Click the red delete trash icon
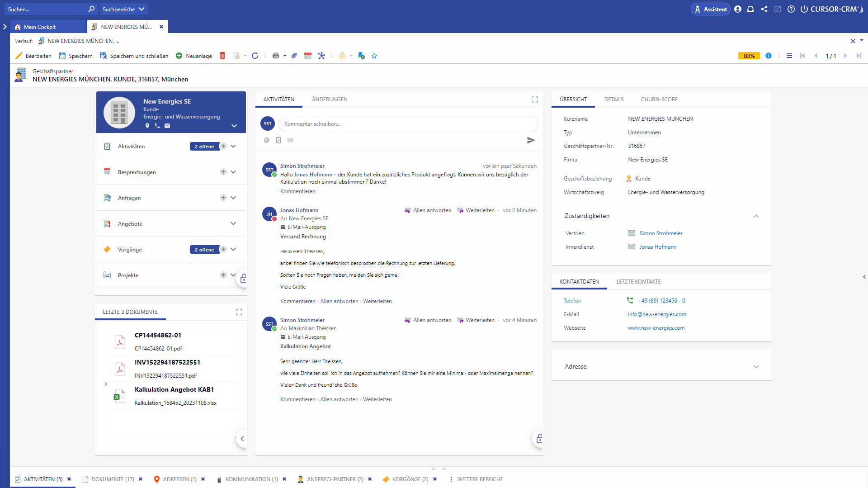 click(222, 56)
